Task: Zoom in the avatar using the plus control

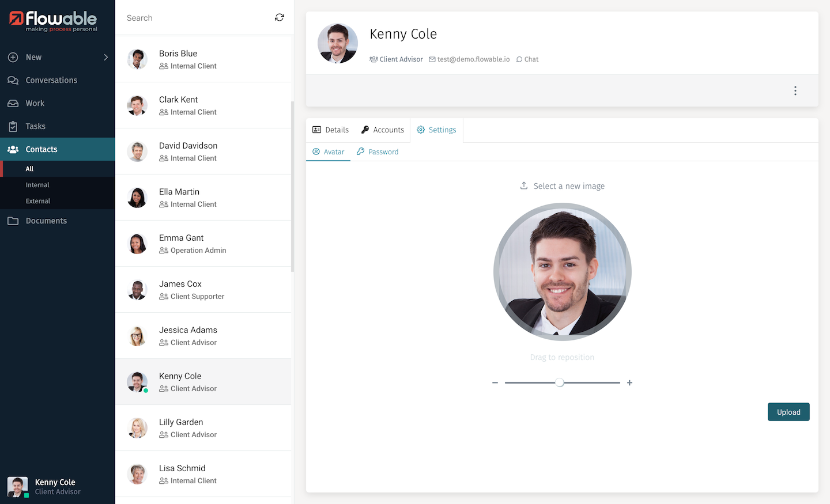Action: coord(629,382)
